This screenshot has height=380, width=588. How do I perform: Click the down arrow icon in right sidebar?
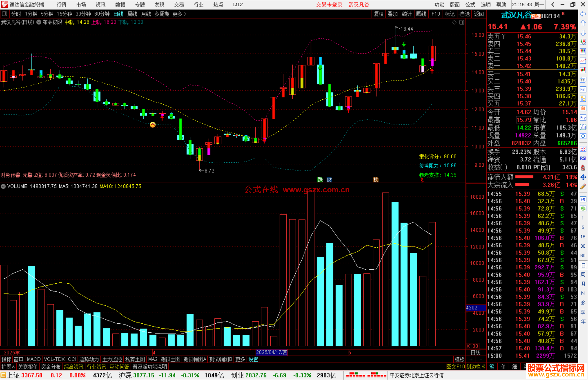click(x=583, y=33)
